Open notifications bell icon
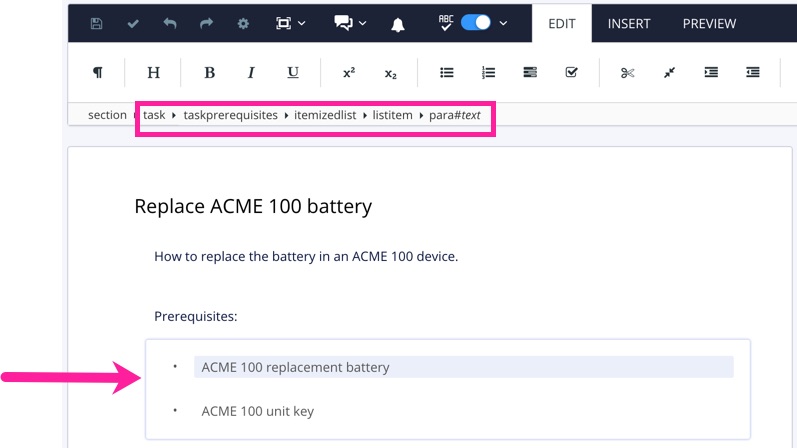 [398, 23]
